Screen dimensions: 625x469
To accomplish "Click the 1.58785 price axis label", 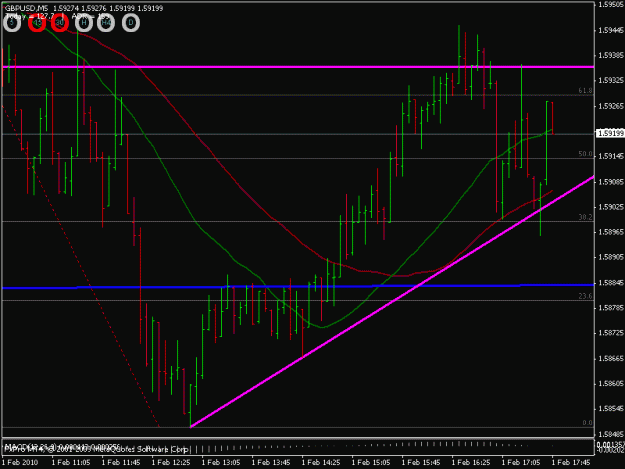I will click(x=611, y=308).
